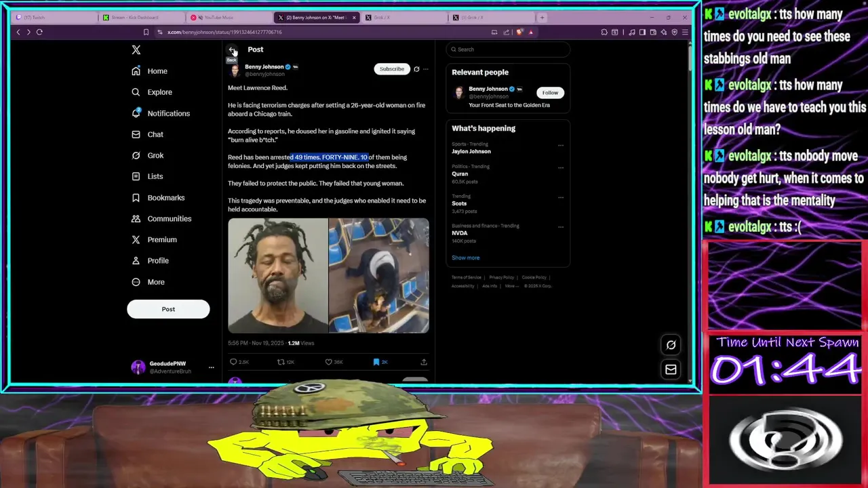The width and height of the screenshot is (868, 488).
Task: Open options for Quran trend
Action: click(561, 167)
